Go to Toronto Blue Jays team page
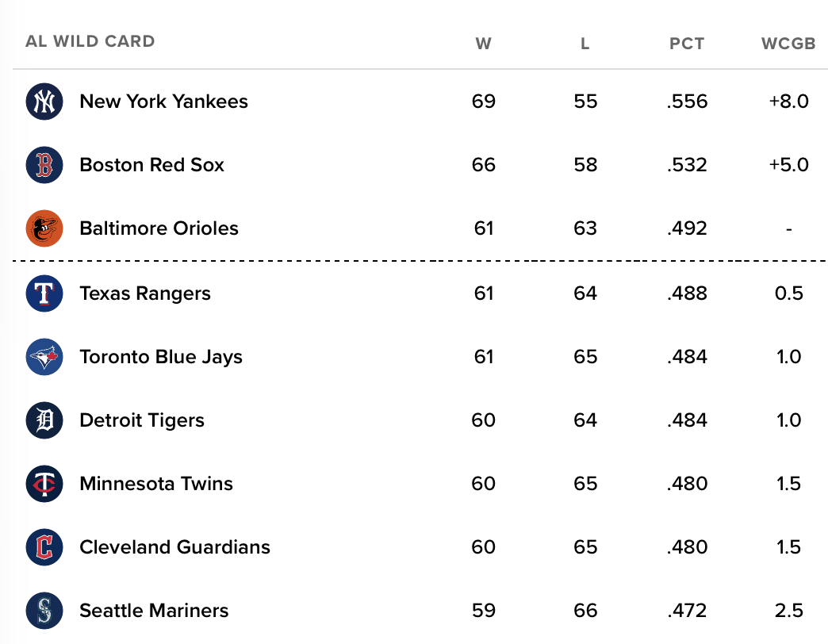This screenshot has width=828, height=644. [x=161, y=357]
